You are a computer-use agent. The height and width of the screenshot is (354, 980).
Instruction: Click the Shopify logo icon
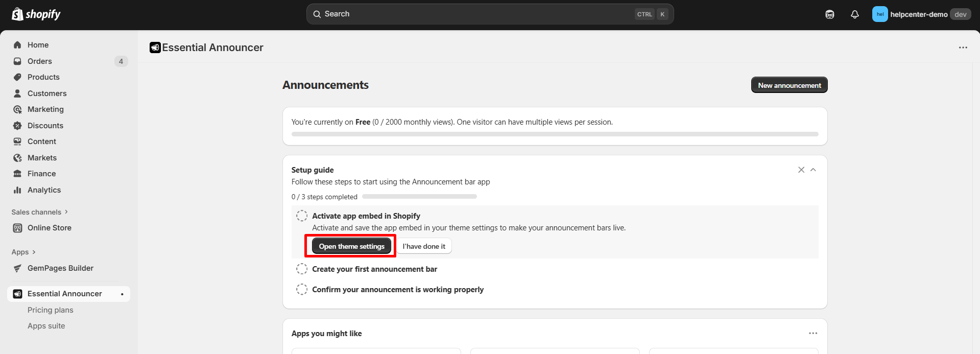point(17,14)
